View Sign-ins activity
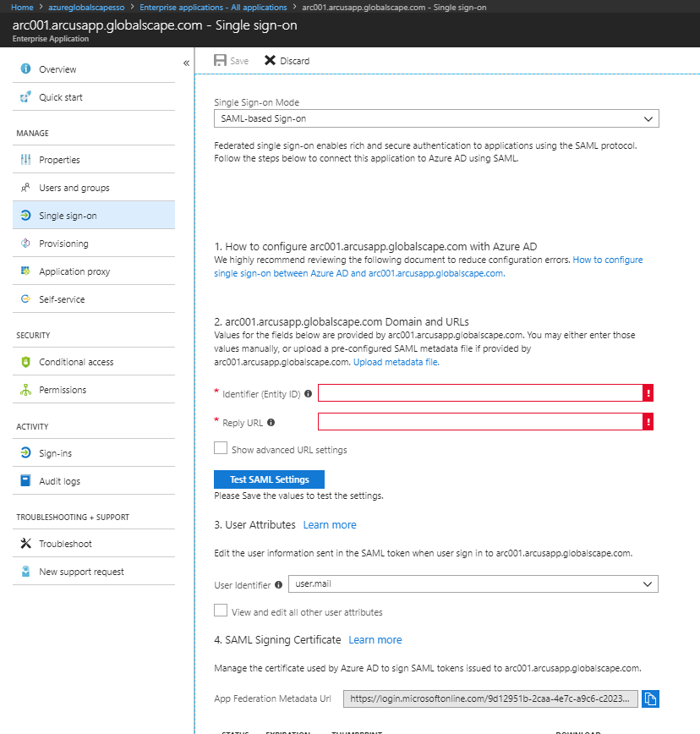The width and height of the screenshot is (700, 734). click(x=94, y=453)
